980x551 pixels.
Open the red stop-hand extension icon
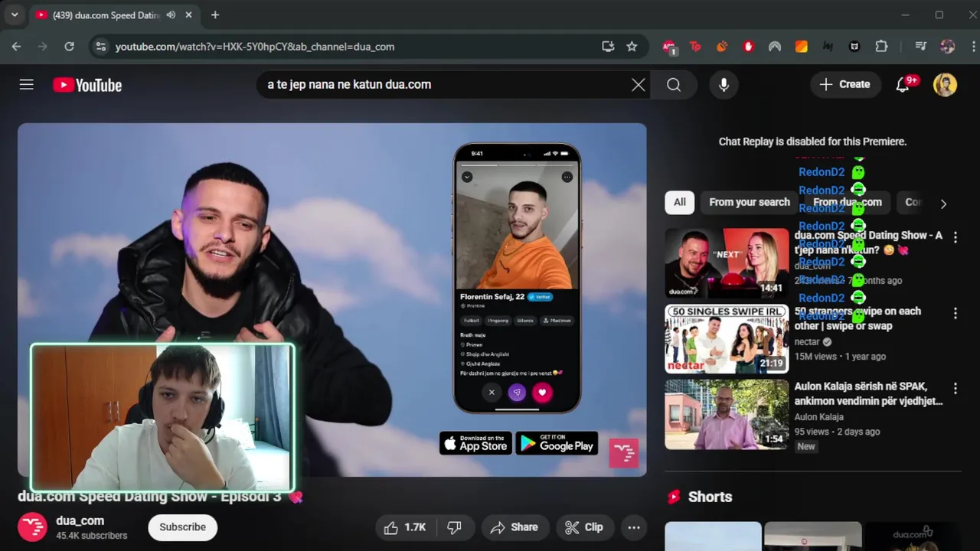pos(748,47)
